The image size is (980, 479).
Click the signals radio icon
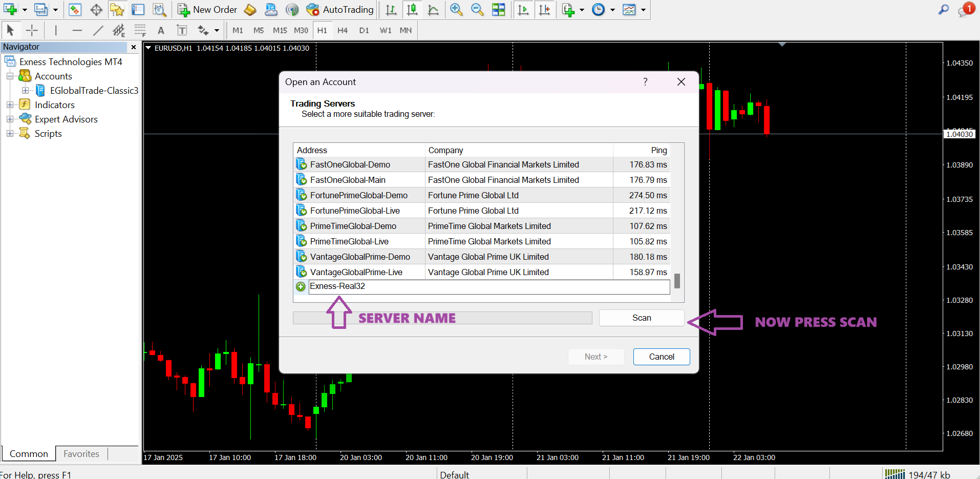(x=292, y=9)
